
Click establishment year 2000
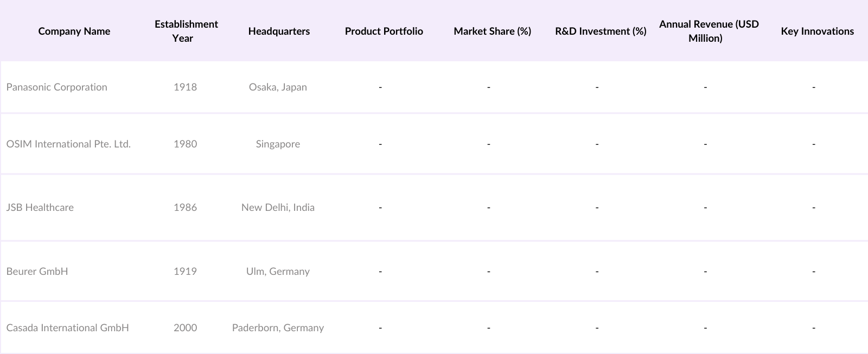point(185,327)
